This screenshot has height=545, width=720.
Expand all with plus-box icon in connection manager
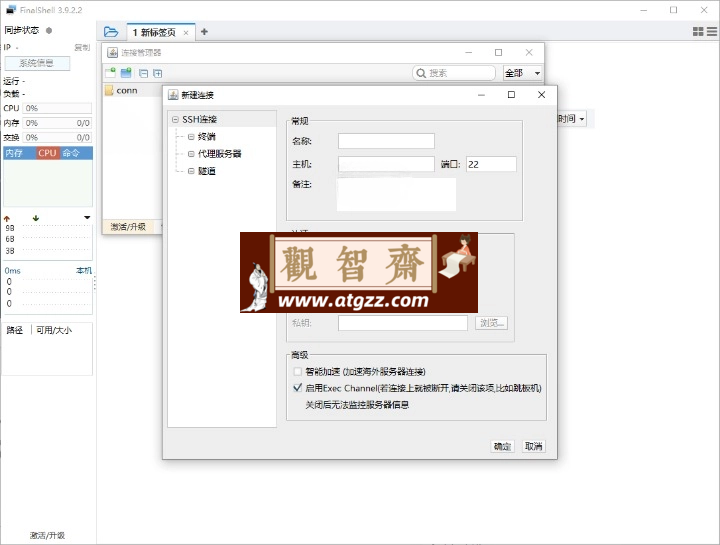coord(158,73)
